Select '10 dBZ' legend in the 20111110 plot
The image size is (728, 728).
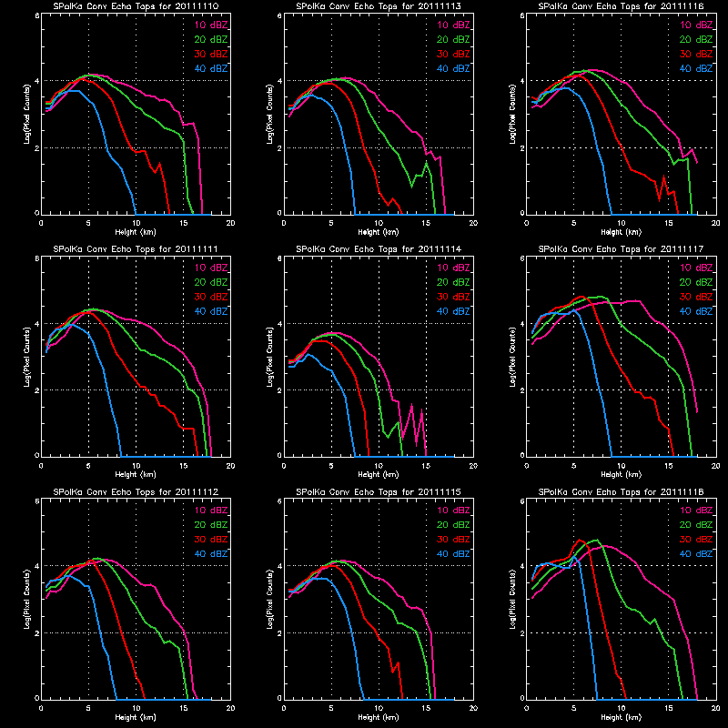[211, 25]
